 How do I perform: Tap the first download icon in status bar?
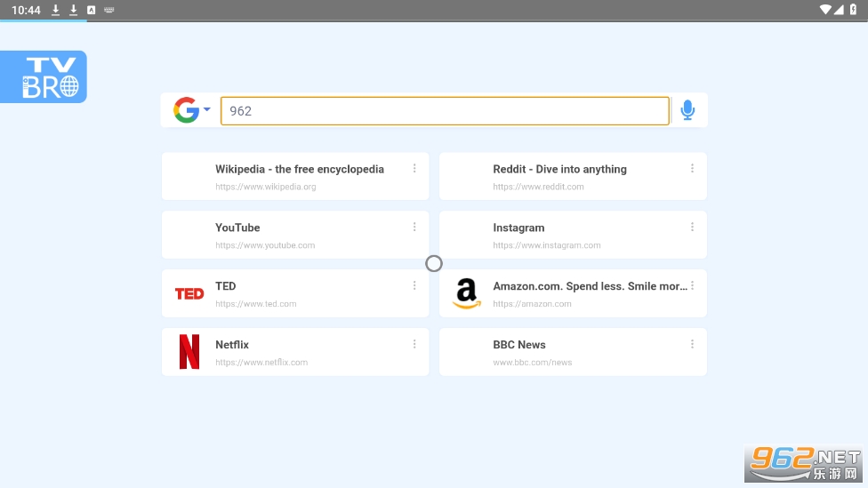(x=55, y=10)
